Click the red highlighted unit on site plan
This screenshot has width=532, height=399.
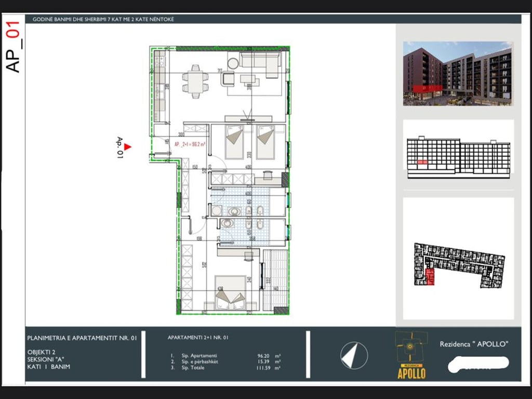430,277
